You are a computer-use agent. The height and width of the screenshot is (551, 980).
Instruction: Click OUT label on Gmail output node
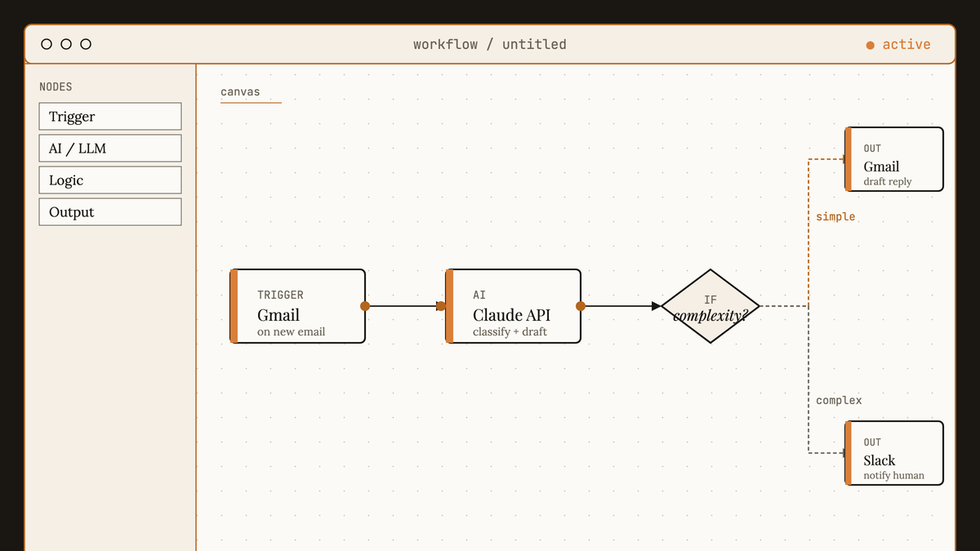click(872, 149)
